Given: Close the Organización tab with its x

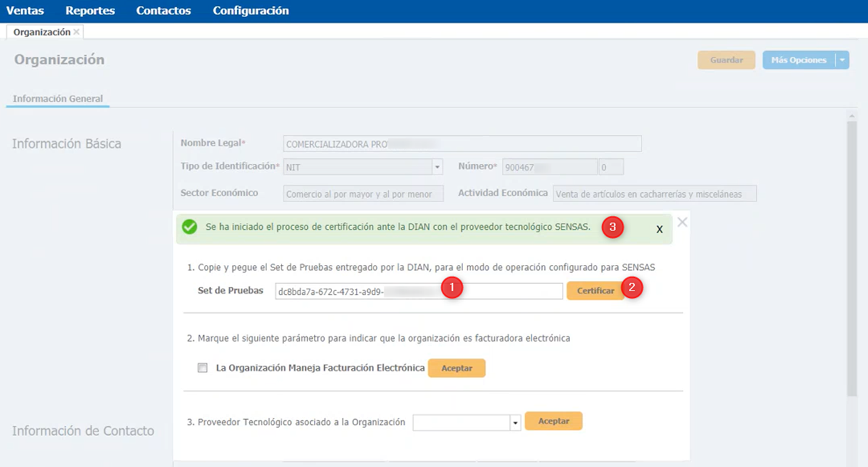Looking at the screenshot, I should pyautogui.click(x=76, y=32).
